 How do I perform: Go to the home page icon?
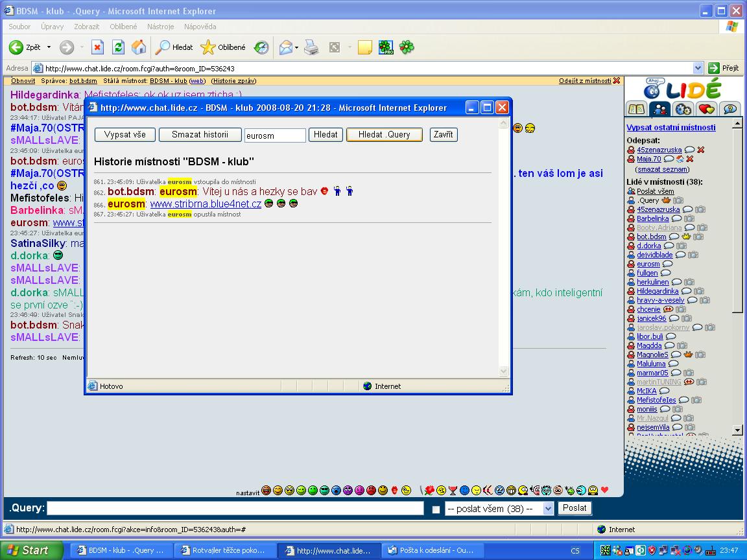pyautogui.click(x=139, y=47)
